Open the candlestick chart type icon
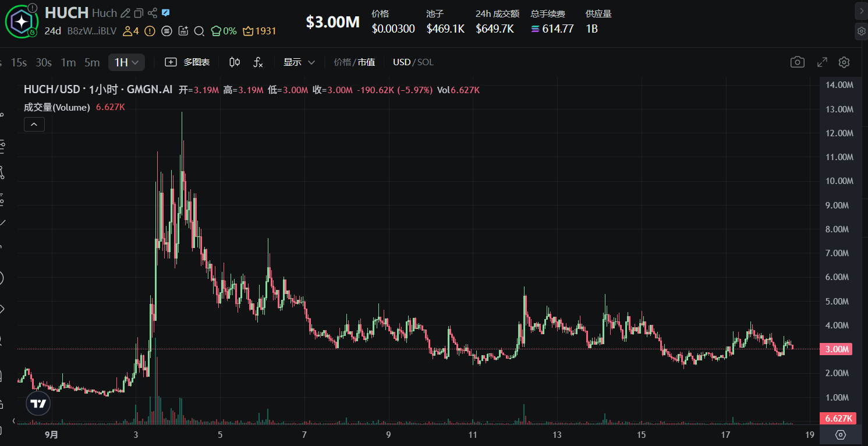The width and height of the screenshot is (868, 446). (235, 62)
